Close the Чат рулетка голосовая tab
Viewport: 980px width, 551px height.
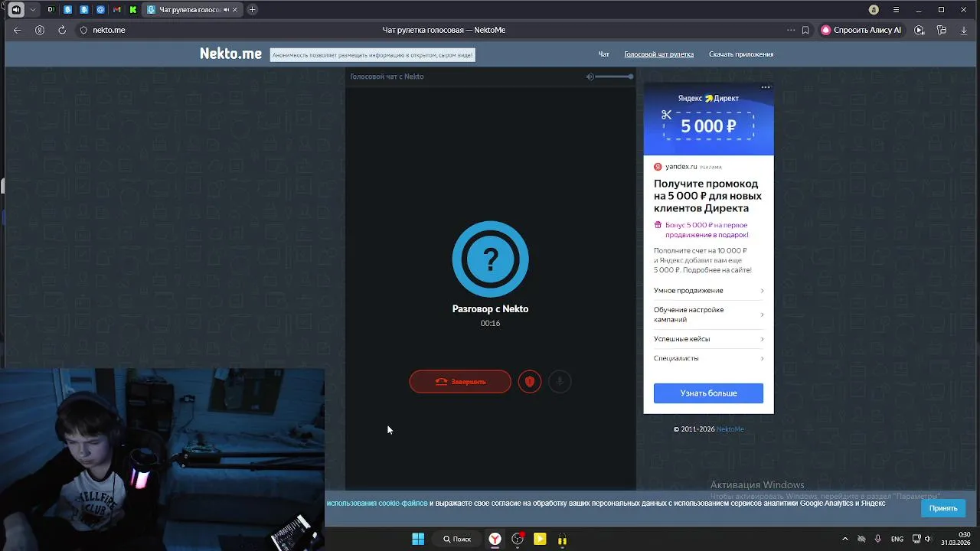(235, 10)
